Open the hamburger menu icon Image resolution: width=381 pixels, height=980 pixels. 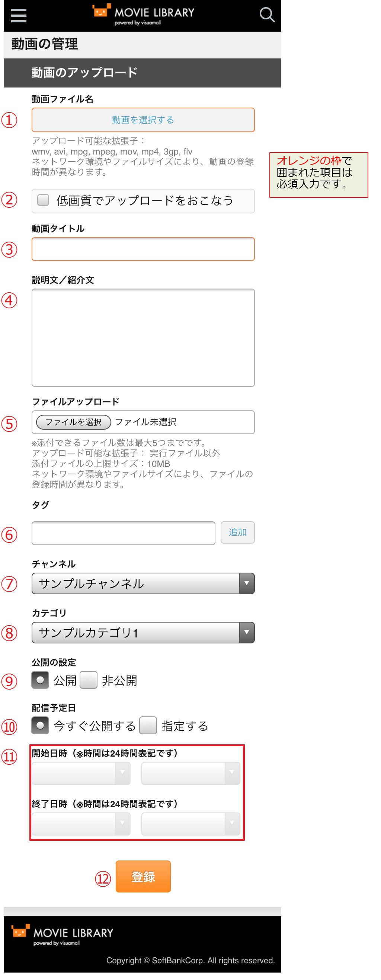point(19,16)
